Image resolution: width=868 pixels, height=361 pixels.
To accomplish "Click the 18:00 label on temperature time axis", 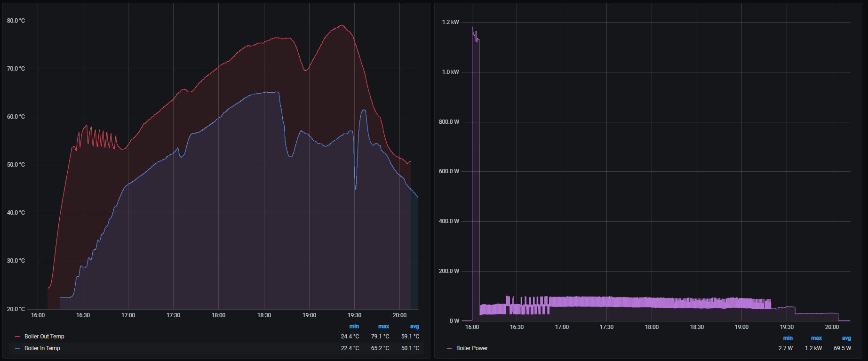I will tap(218, 315).
